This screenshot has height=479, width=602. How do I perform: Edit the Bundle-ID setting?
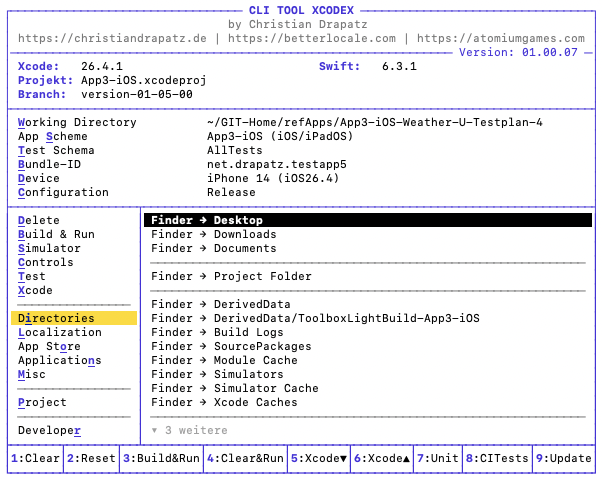(49, 164)
